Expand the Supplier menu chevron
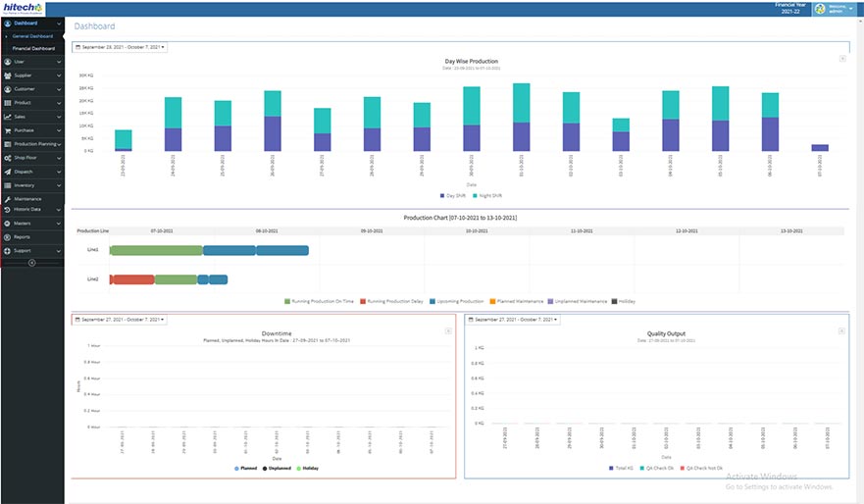The image size is (864, 504). click(x=59, y=76)
